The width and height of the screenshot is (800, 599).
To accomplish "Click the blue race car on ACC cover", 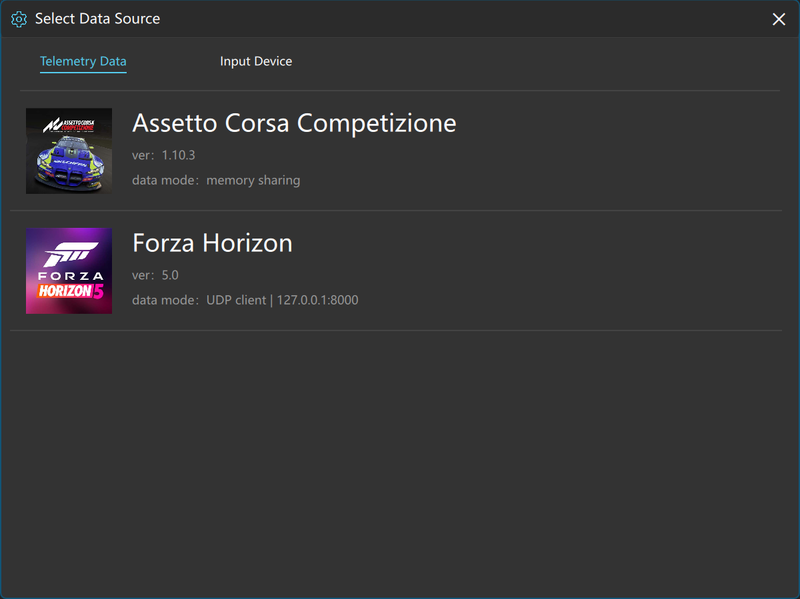I will pos(69,163).
